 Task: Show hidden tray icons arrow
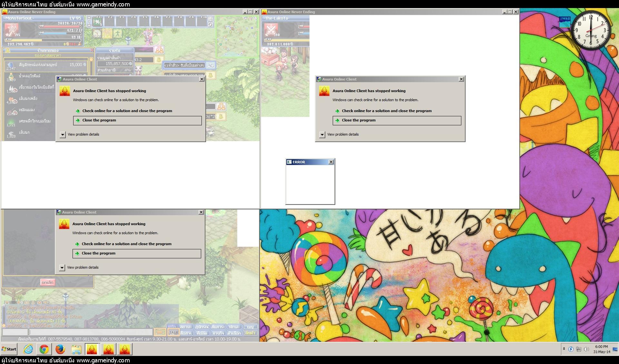564,349
